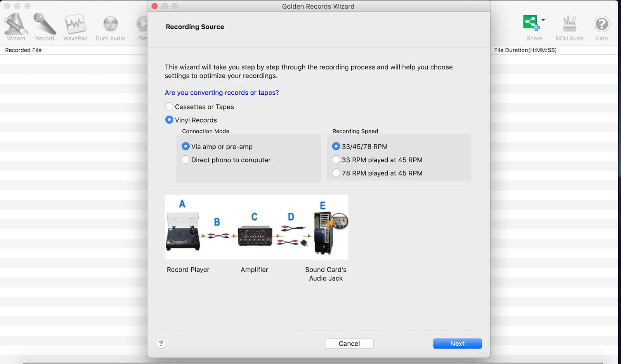The image size is (621, 364).
Task: Click the 'Sound Card's Audio Jack' caption
Action: point(326,274)
